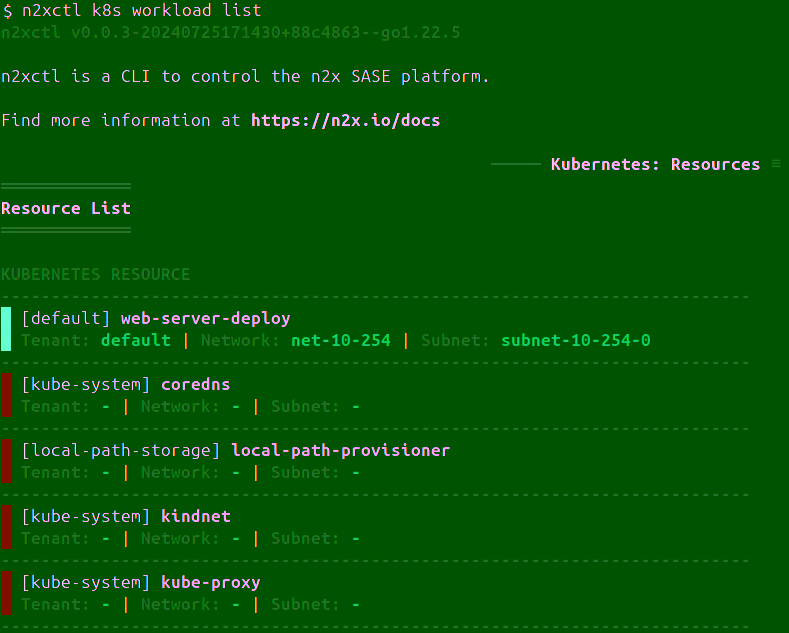Image resolution: width=789 pixels, height=633 pixels.
Task: Click the green status bar beside web-server-deploy
Action: [x=6, y=329]
